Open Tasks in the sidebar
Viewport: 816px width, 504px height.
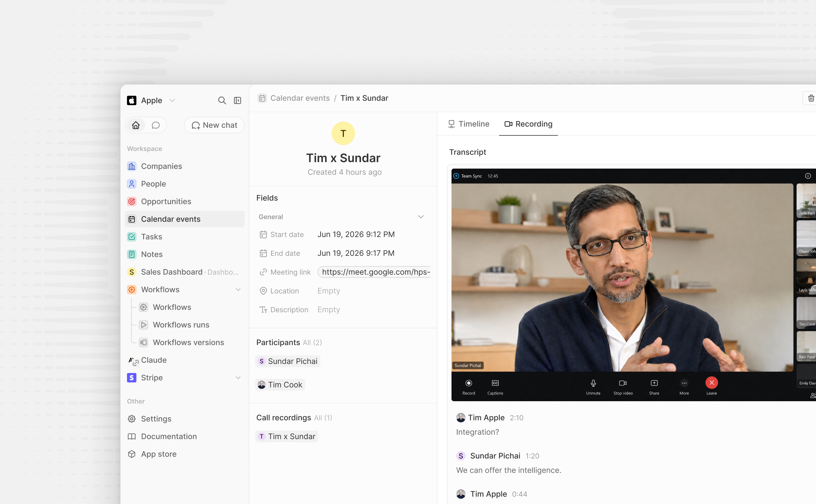click(x=185, y=237)
